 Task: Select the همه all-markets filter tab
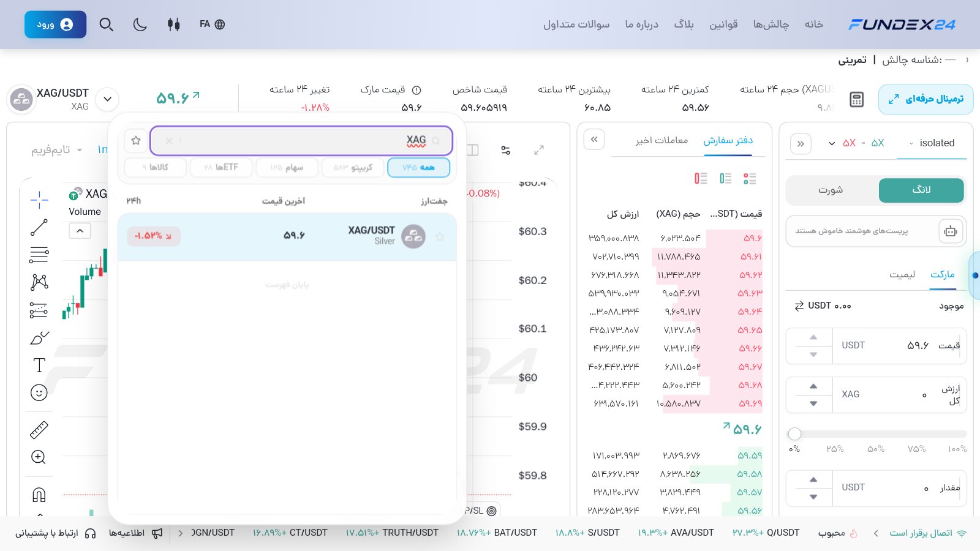tap(419, 167)
